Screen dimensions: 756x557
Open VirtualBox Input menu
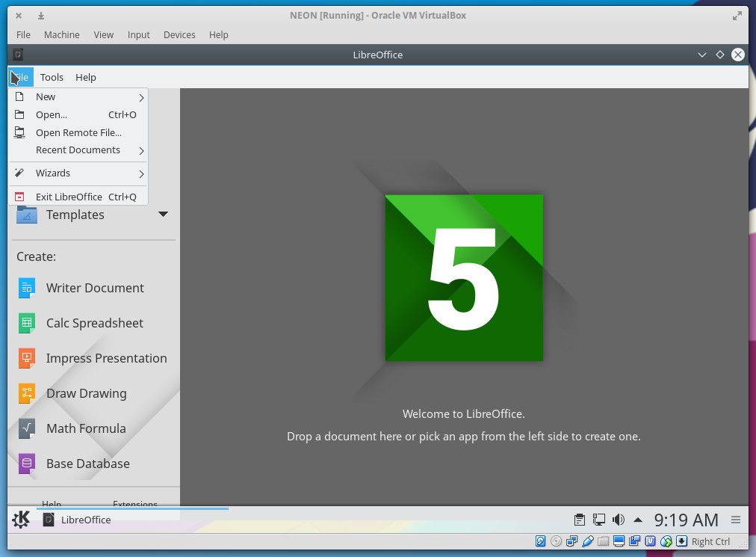139,34
